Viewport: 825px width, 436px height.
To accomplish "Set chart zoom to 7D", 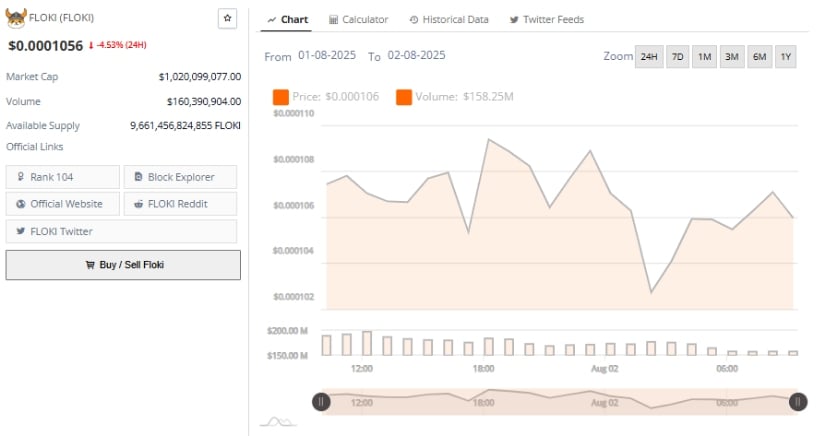I will 678,57.
